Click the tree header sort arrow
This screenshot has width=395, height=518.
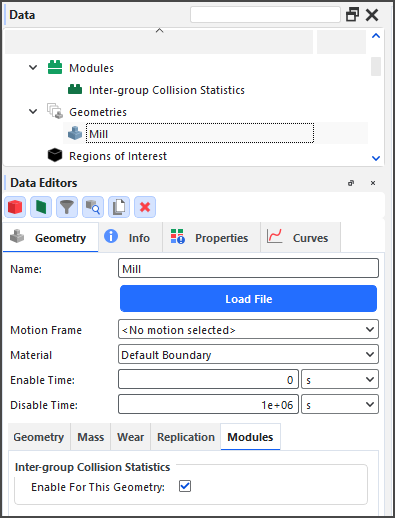click(160, 31)
